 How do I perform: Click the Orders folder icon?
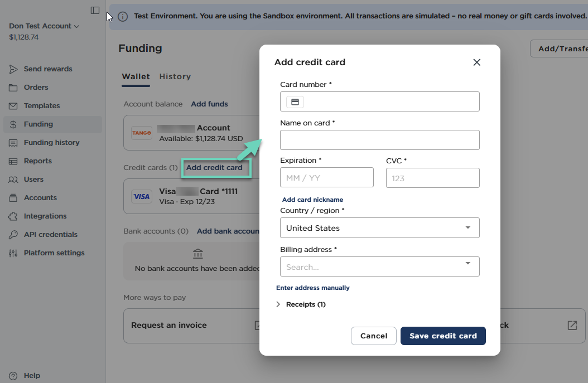[13, 88]
